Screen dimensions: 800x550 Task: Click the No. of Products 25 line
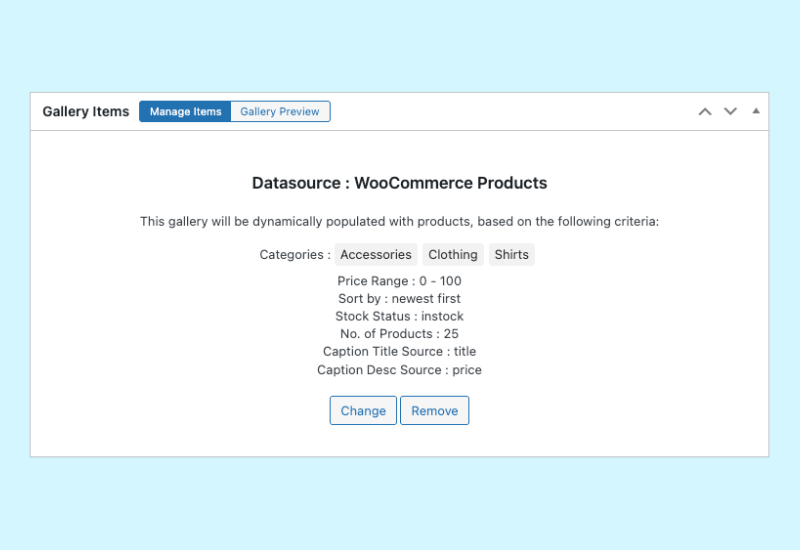399,334
